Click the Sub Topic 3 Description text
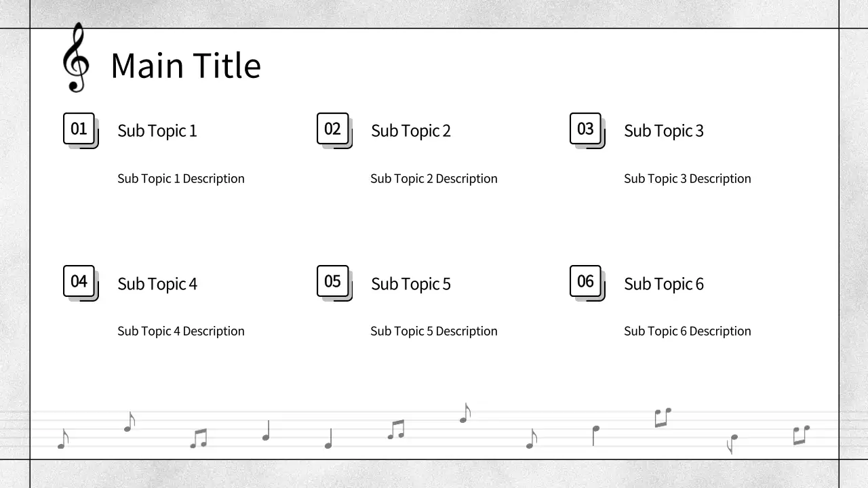This screenshot has height=488, width=868. (688, 179)
